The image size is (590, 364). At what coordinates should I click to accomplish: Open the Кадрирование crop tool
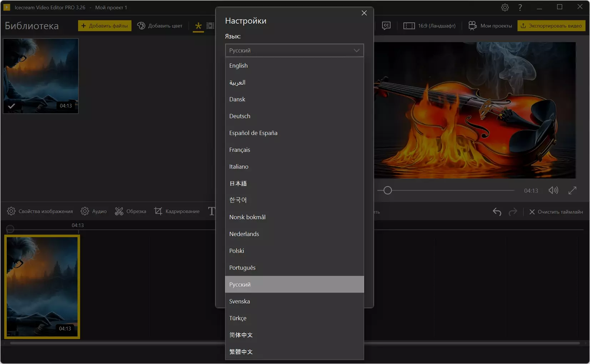[x=177, y=211]
